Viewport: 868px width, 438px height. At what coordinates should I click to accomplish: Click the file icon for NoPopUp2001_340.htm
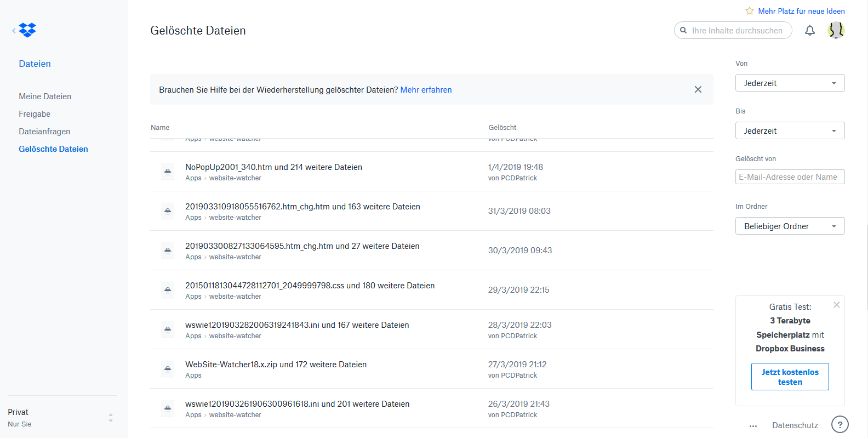(168, 172)
